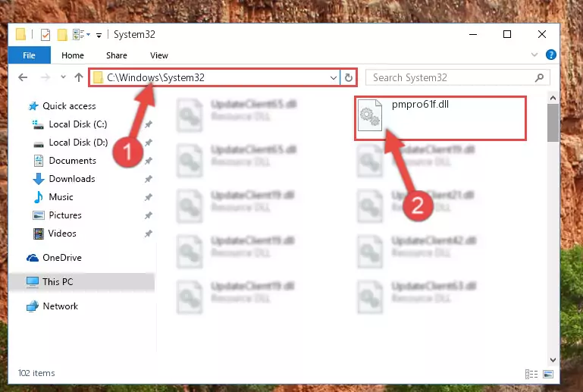
Task: Switch to large icons view layout
Action: (548, 374)
